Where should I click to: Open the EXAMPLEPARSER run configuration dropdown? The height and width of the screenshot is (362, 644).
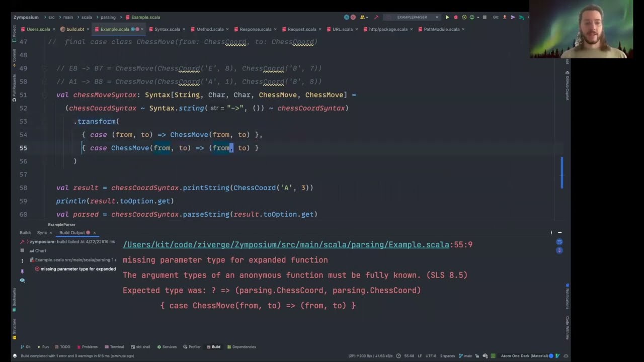(x=437, y=17)
